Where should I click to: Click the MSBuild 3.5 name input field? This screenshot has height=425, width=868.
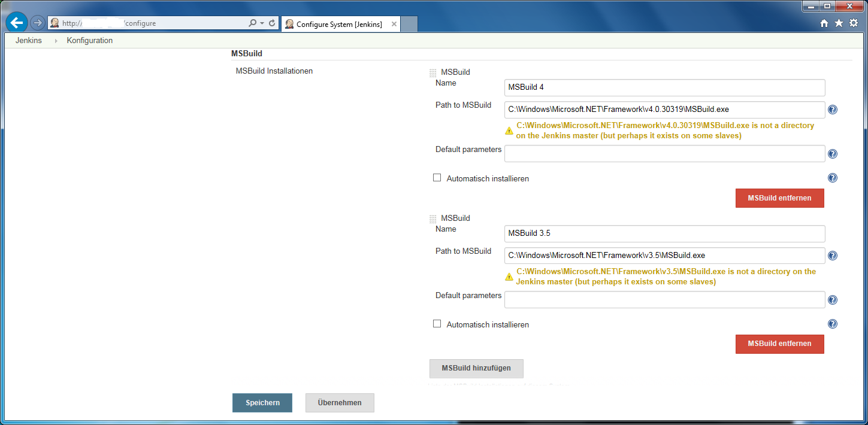[664, 233]
